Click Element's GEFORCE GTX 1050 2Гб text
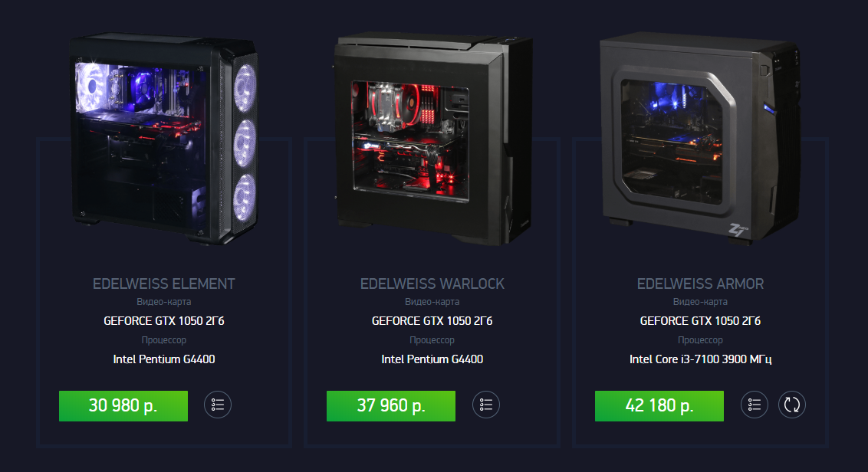868x472 pixels. [x=164, y=321]
